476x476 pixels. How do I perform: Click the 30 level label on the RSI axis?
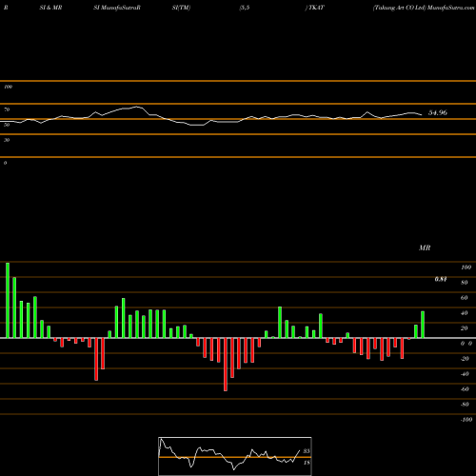(x=7, y=140)
